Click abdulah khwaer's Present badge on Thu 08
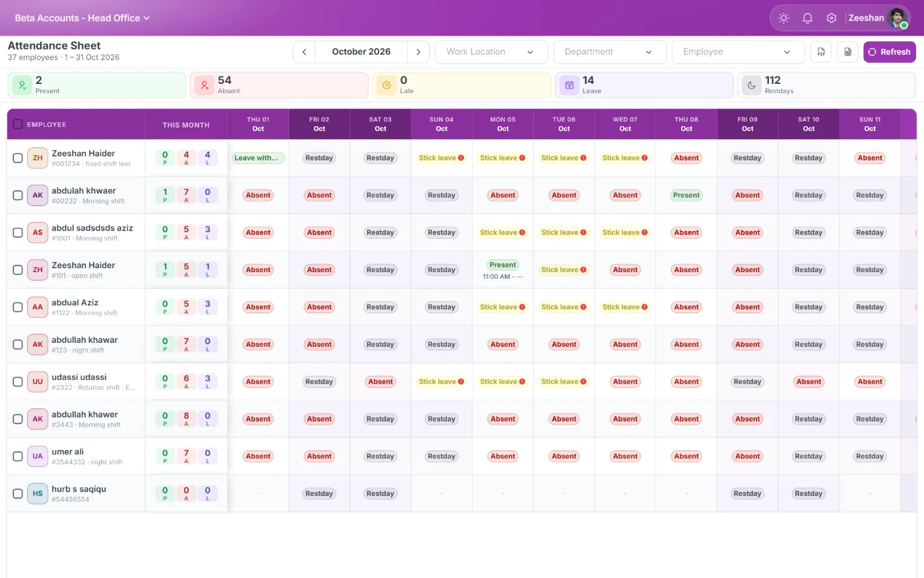This screenshot has height=578, width=924. (686, 196)
